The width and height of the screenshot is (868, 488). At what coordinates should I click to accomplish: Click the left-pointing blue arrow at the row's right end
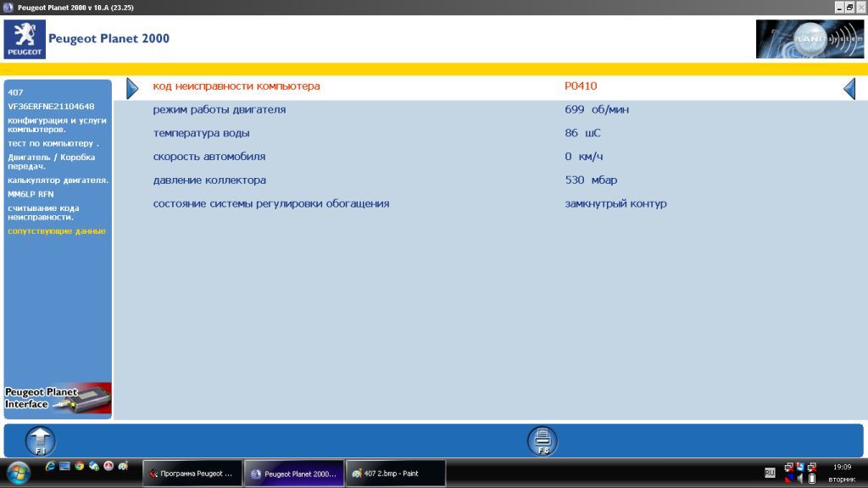849,88
